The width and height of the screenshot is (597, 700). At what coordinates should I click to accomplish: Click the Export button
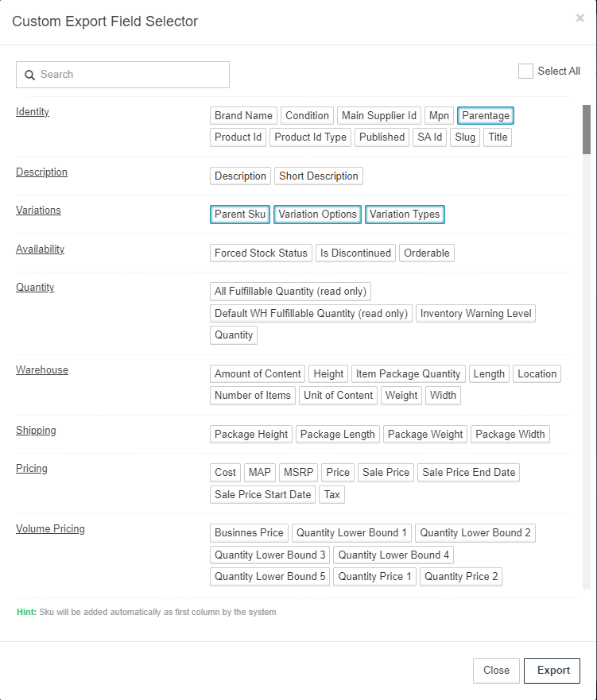click(x=552, y=671)
